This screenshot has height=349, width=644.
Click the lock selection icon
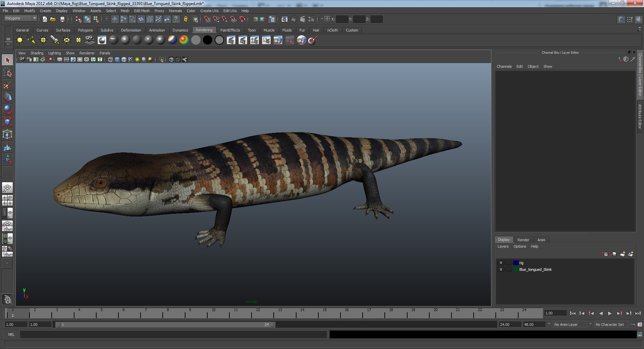coord(185,19)
